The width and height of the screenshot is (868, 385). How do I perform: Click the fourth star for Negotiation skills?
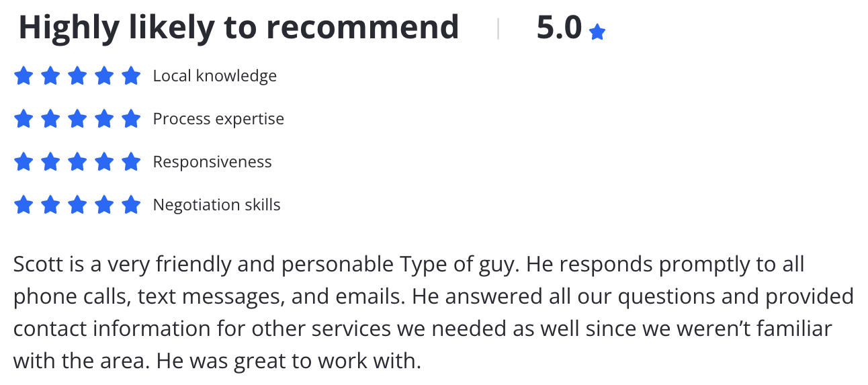pyautogui.click(x=104, y=205)
